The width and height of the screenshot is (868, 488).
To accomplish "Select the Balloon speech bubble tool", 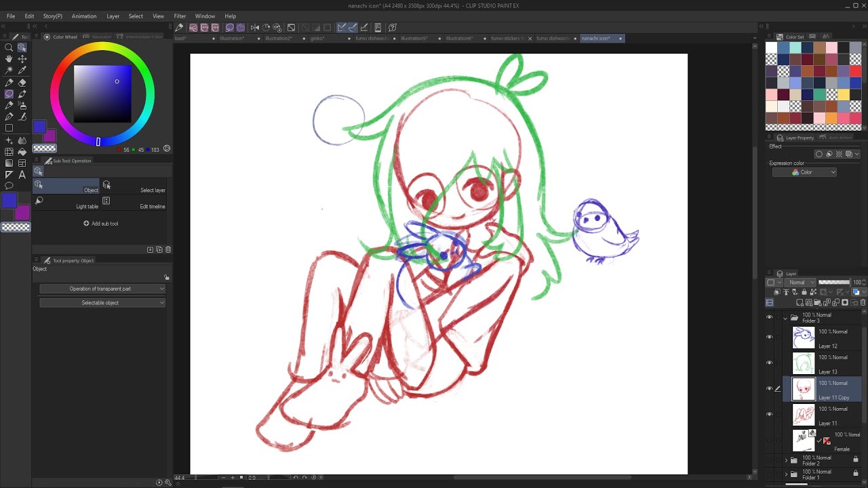I will click(x=9, y=186).
